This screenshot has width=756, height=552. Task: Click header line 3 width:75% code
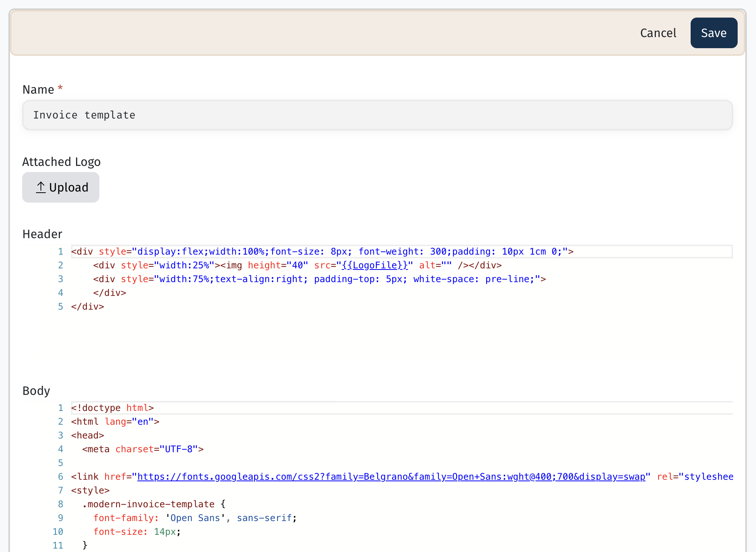320,279
